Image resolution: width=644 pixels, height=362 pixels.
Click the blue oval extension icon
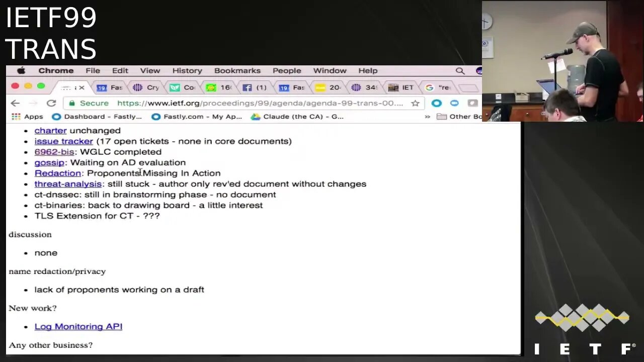[x=454, y=103]
